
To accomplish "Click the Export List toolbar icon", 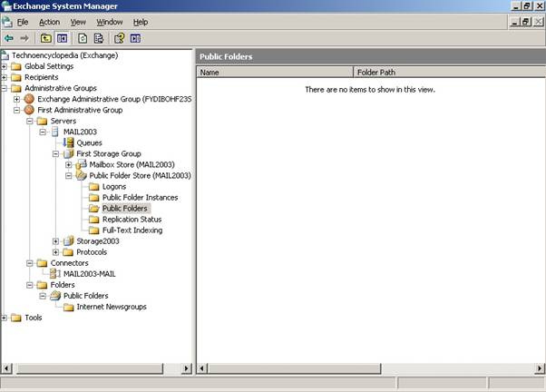I will (x=98, y=38).
